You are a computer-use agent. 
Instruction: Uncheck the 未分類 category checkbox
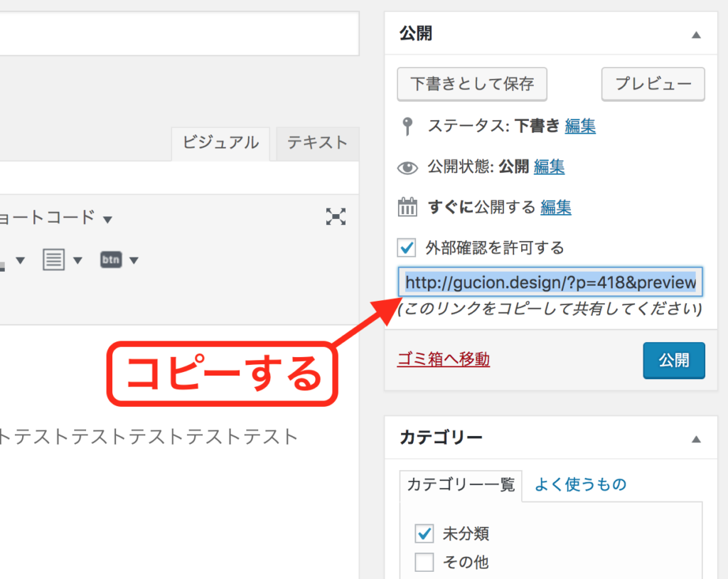(424, 533)
